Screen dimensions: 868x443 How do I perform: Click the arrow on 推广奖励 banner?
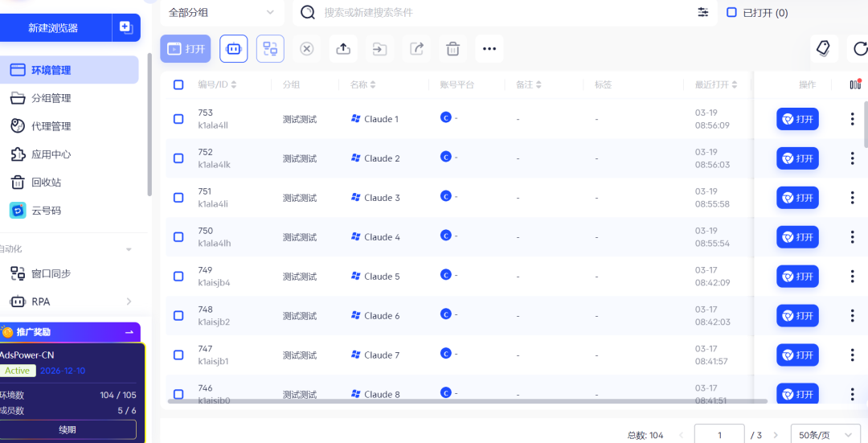(129, 332)
